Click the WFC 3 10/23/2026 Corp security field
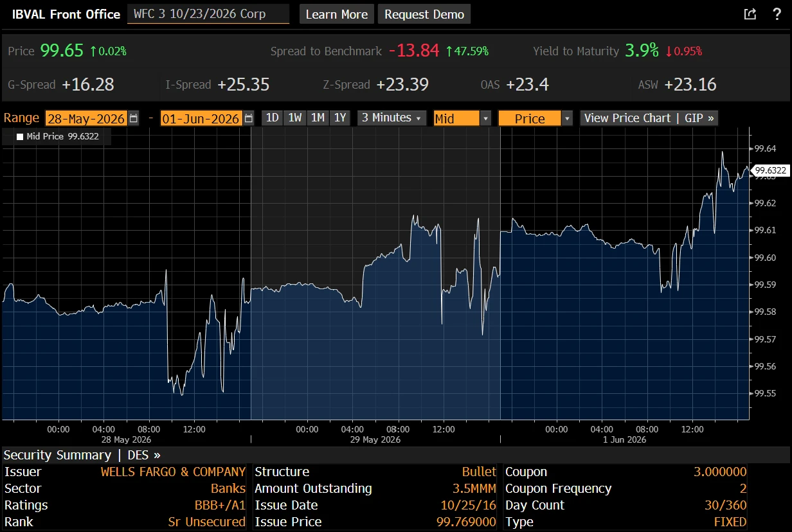Screen dimensions: 792x532 pyautogui.click(x=208, y=14)
